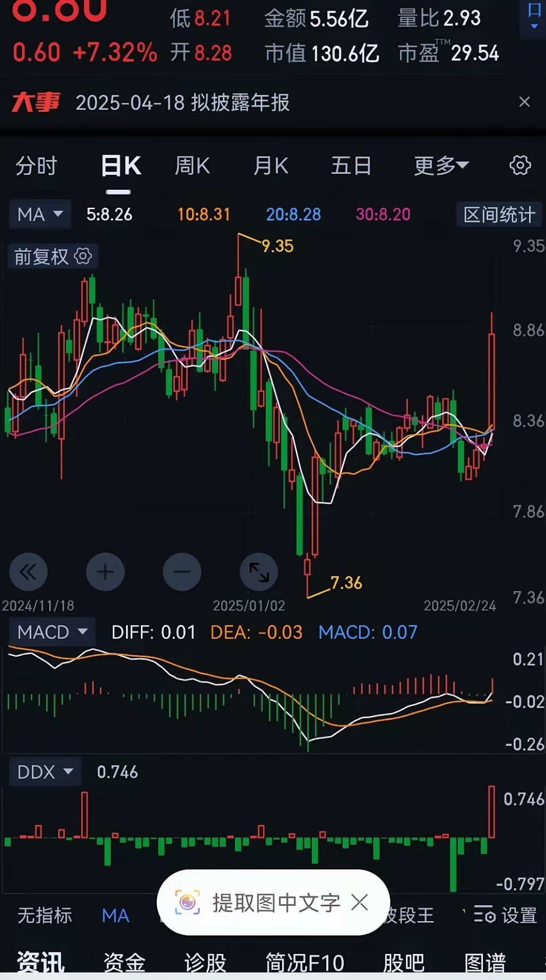
Task: Tap the 开 8.28 opening price
Action: 201,53
